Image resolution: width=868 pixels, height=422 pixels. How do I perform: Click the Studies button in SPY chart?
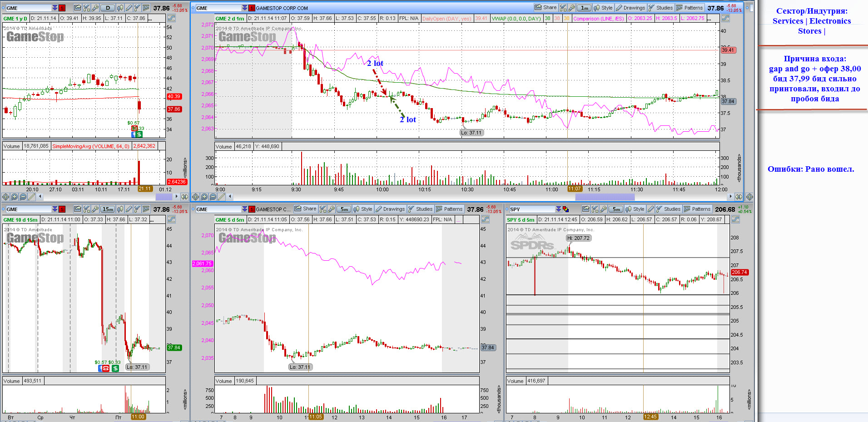[668, 209]
